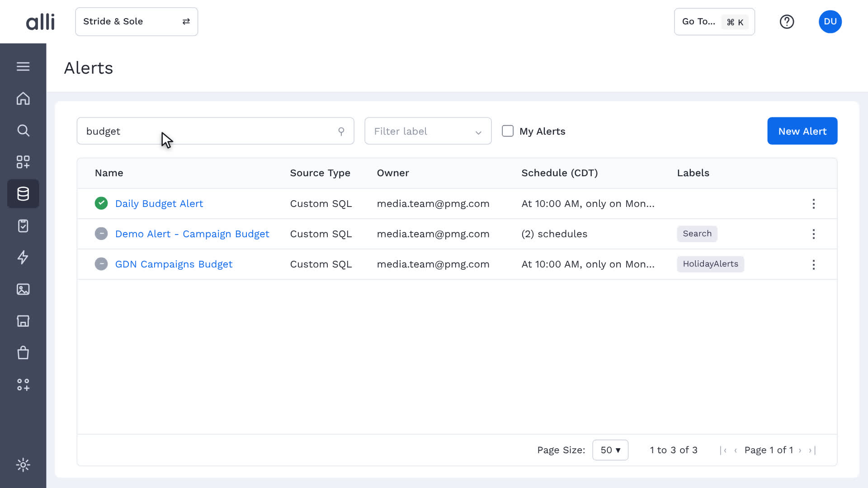Open the hamburger menu in sidebar
This screenshot has width=868, height=488.
pos(23,67)
